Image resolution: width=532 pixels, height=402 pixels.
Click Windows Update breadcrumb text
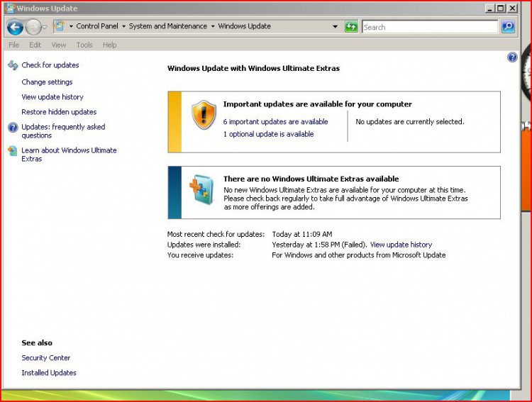[244, 26]
